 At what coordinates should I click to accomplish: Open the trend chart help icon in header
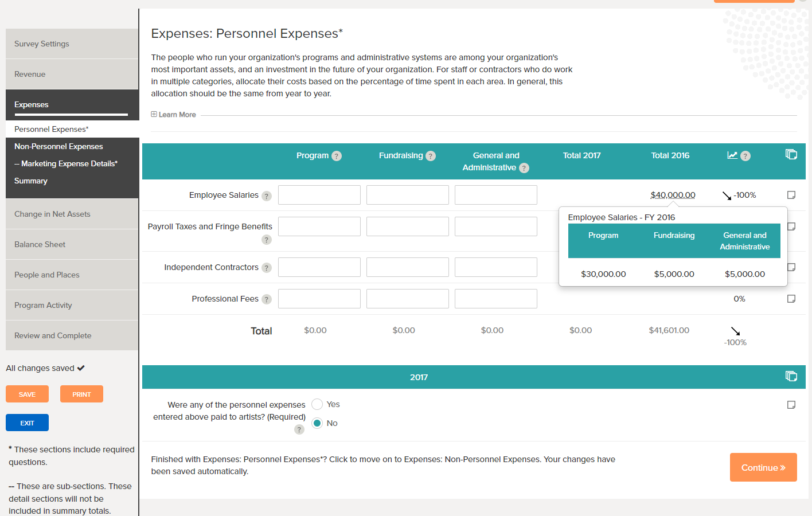[x=745, y=155]
